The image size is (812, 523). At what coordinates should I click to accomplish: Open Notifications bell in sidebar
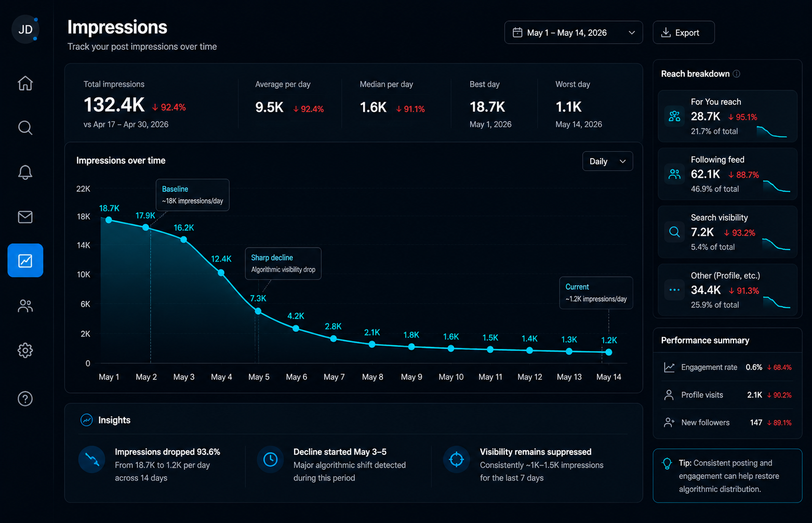coord(25,172)
